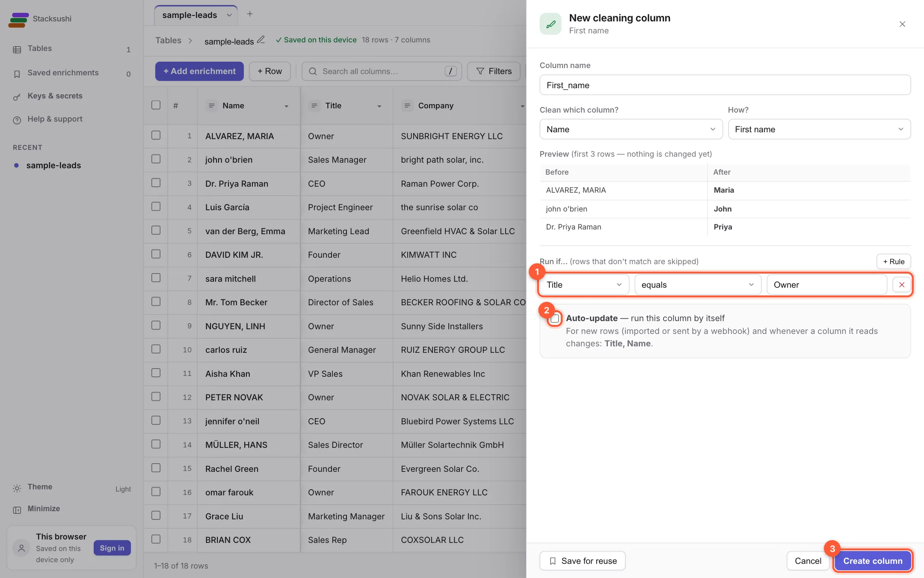Click the Tables breadcrumb link
The width and height of the screenshot is (924, 578).
[168, 40]
